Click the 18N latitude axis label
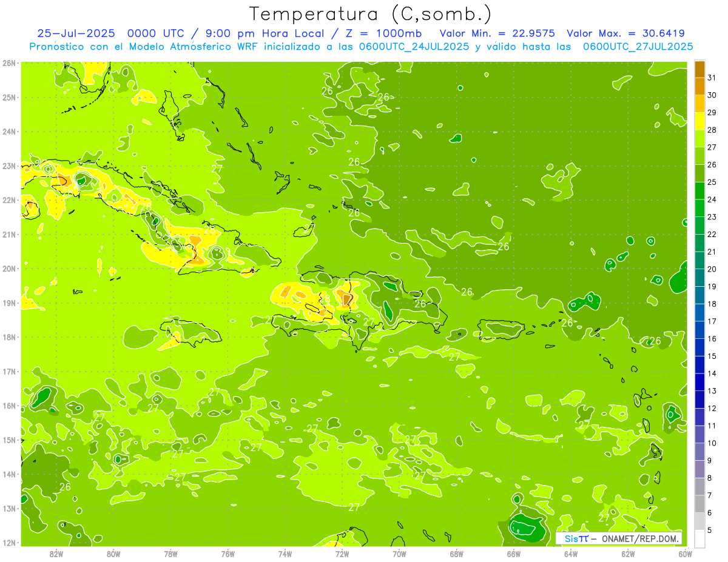This screenshot has width=728, height=562. point(9,337)
